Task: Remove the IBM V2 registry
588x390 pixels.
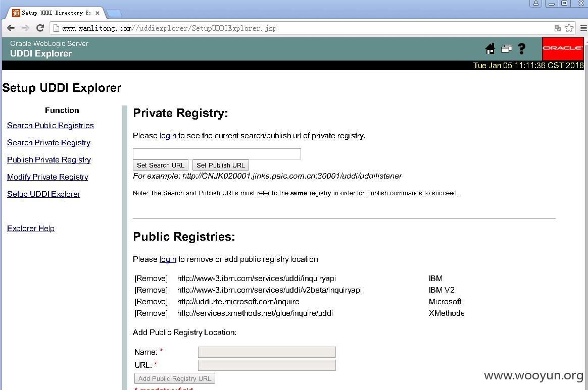Action: (x=151, y=290)
